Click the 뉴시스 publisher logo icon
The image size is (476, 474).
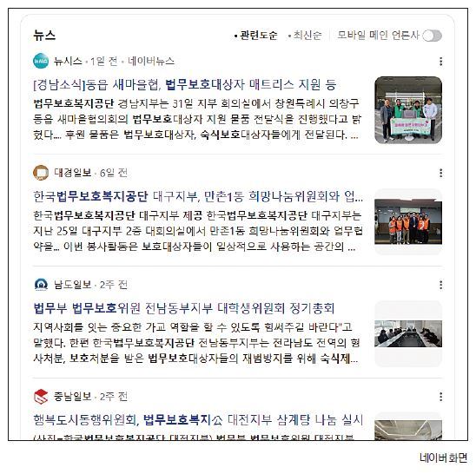41,61
